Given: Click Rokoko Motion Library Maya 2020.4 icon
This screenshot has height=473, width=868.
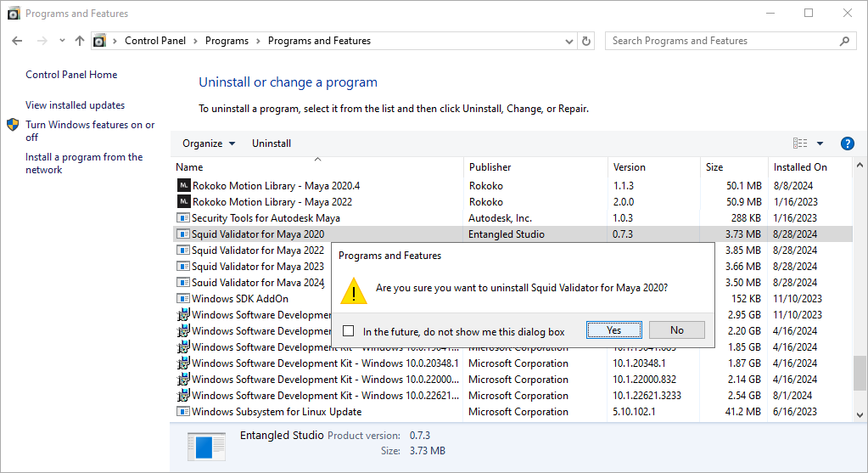Looking at the screenshot, I should [x=183, y=185].
